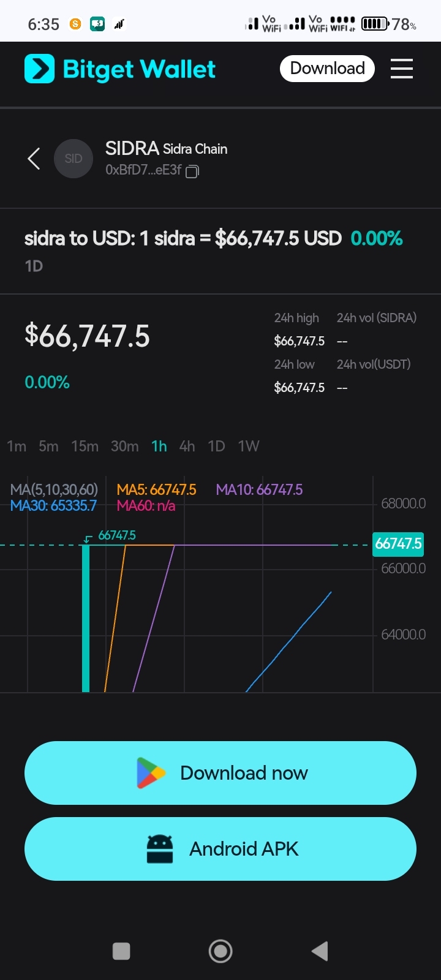Click the sidra to USD conversion heading
Image resolution: width=441 pixels, height=980 pixels.
pyautogui.click(x=183, y=238)
